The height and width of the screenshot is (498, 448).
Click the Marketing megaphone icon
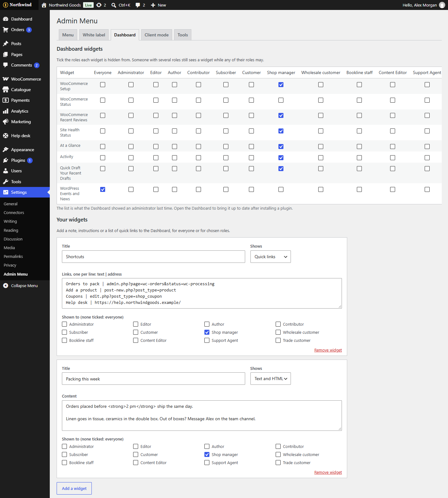(6, 122)
